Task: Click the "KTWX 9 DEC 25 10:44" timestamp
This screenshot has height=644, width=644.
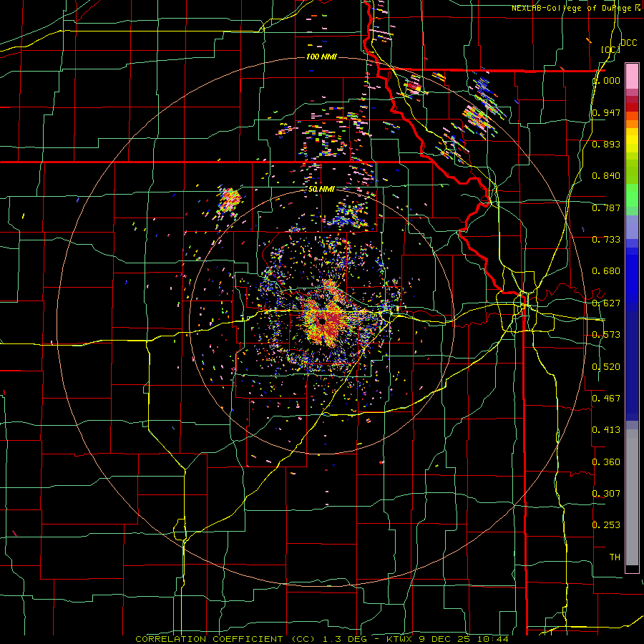Action: coord(447,639)
